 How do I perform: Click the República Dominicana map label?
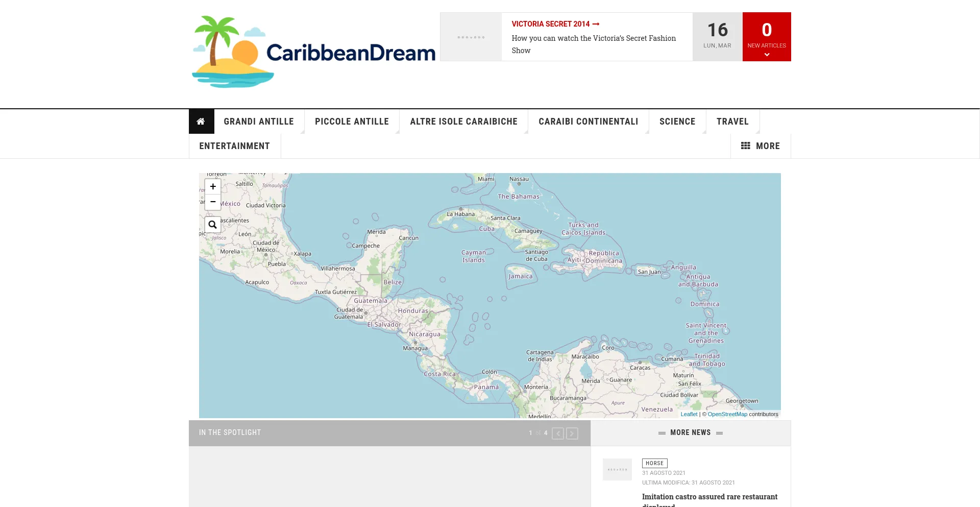(604, 257)
